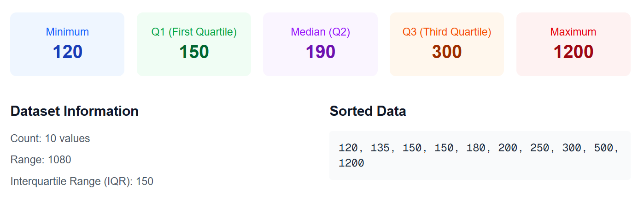
Task: Click the Minimum label in the blue card
Action: point(67,32)
